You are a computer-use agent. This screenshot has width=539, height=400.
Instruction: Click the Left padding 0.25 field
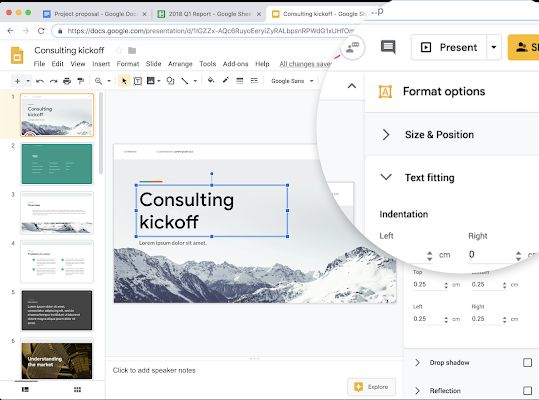click(x=427, y=319)
